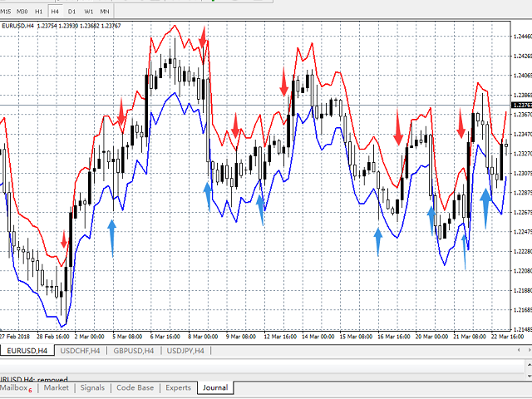Click time axis label 16 Mar 16:00
Screen dimensions: 532x399
pos(393,337)
